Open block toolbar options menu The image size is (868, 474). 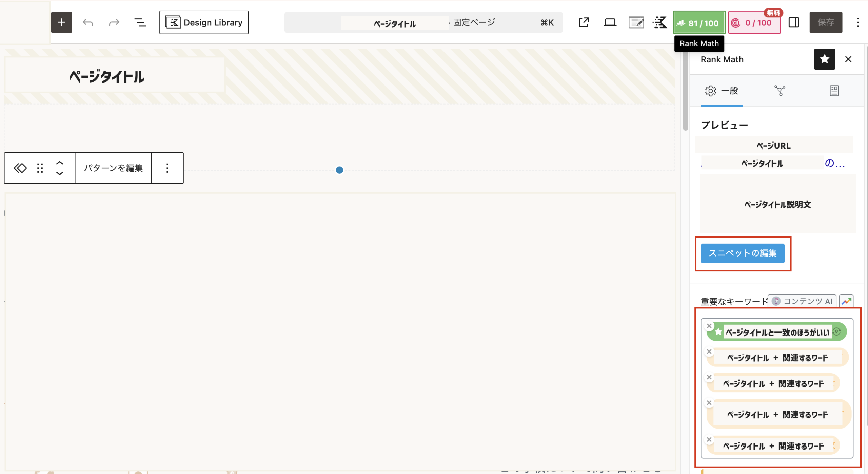(x=167, y=168)
